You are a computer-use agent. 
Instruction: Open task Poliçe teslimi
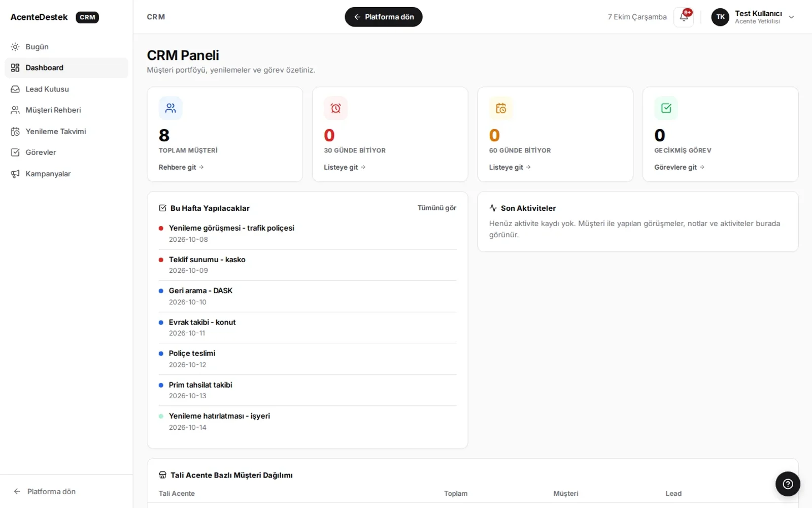point(308,359)
